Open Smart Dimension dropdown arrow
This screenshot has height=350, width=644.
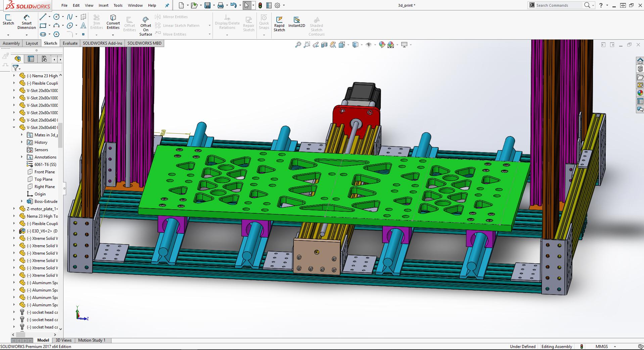[27, 35]
